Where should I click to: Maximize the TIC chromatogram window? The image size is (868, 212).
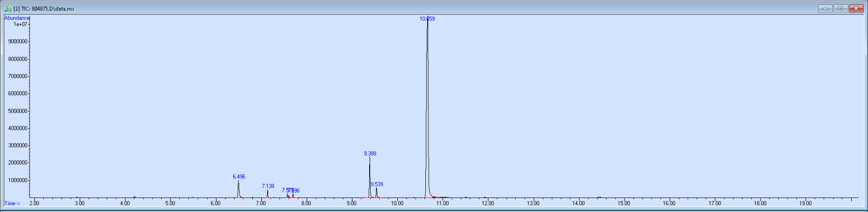840,8
